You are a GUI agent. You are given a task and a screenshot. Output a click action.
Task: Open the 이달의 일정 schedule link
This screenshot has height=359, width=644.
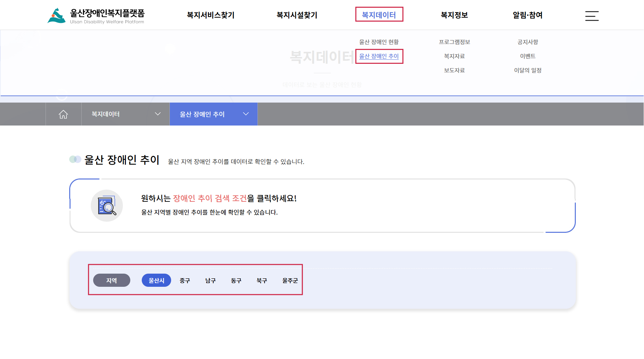(528, 70)
